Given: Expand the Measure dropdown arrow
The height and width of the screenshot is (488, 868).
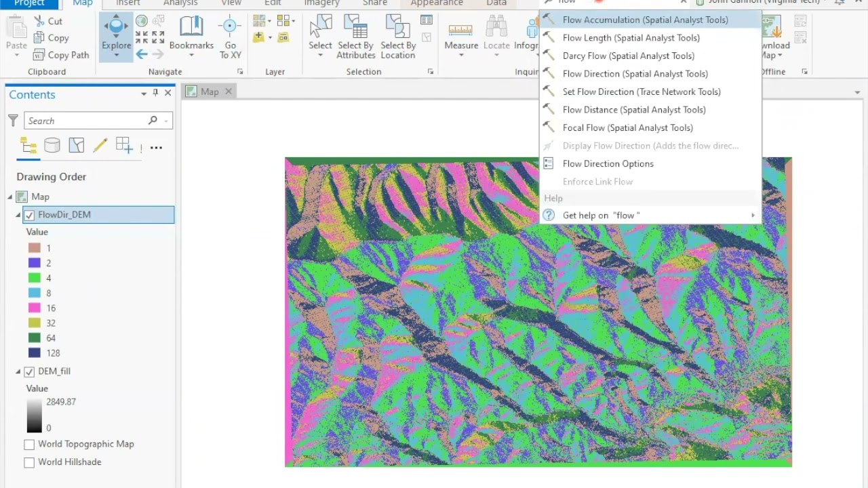Looking at the screenshot, I should (x=461, y=56).
